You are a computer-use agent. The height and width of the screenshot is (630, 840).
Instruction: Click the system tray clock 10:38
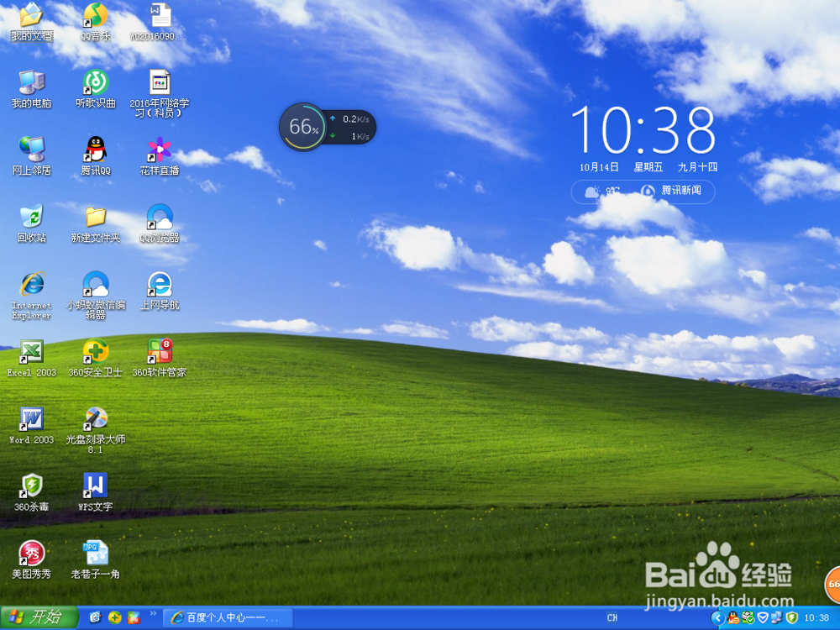click(816, 618)
